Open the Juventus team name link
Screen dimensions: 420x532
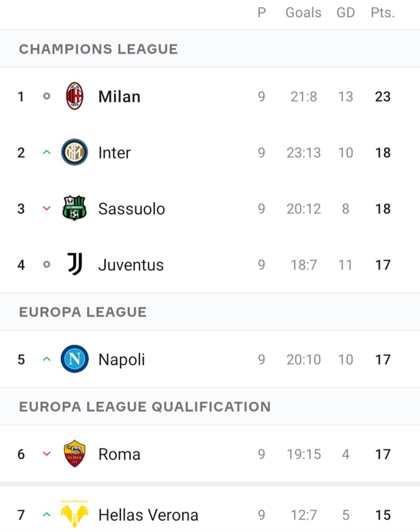click(x=131, y=265)
